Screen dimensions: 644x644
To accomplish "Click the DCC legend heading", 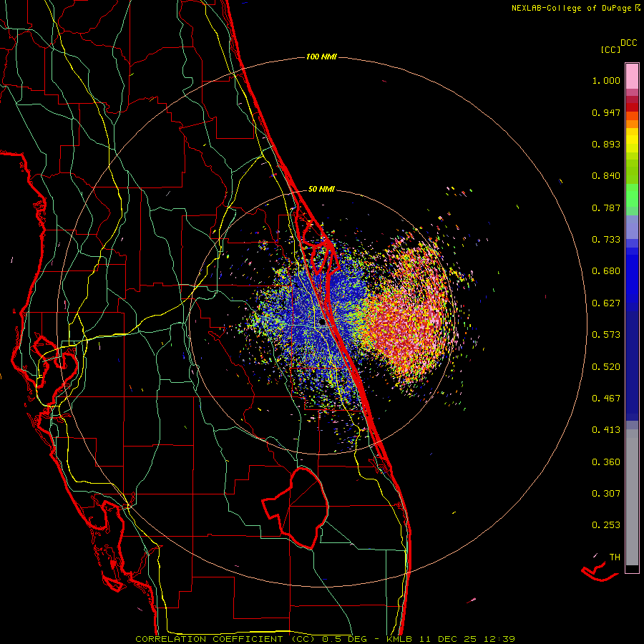I will tap(629, 43).
